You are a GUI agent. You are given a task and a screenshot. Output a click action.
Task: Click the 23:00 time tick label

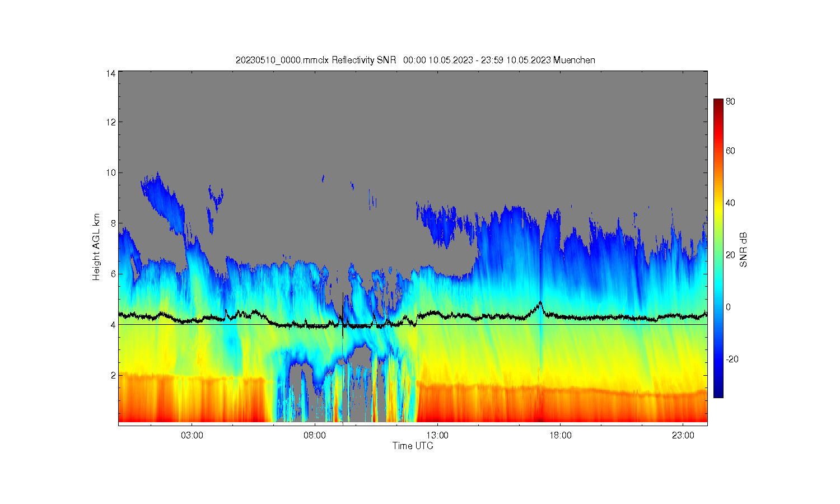[x=683, y=436]
